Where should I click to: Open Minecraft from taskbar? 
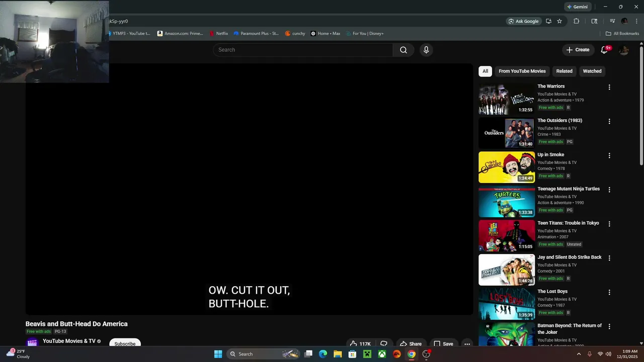point(367,354)
